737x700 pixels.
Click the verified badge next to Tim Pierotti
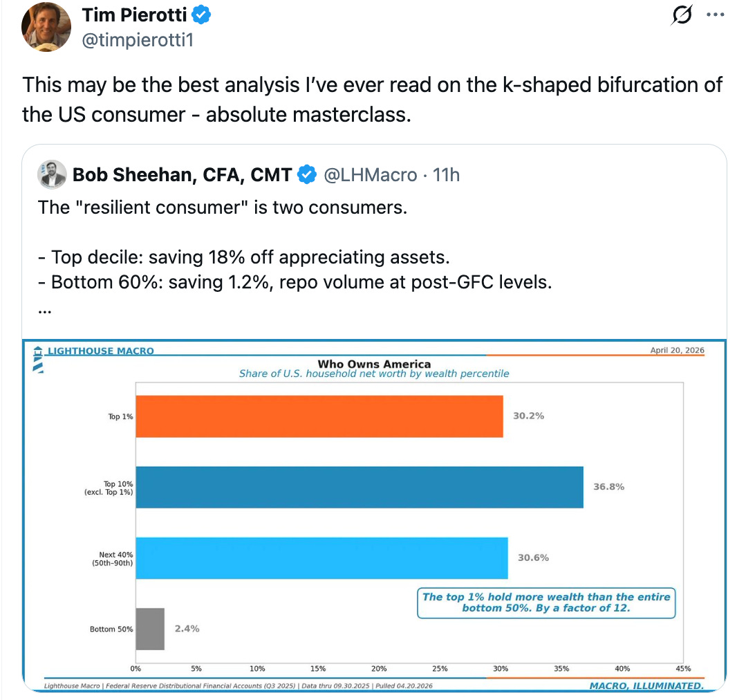point(200,15)
